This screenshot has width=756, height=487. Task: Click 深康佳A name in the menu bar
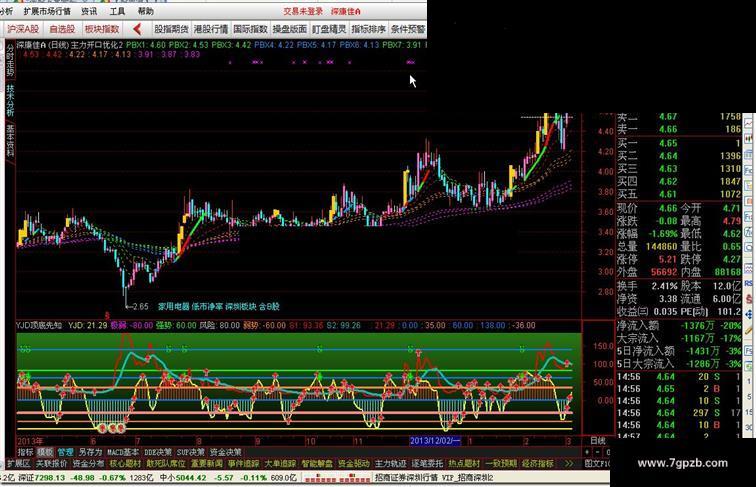click(x=346, y=11)
